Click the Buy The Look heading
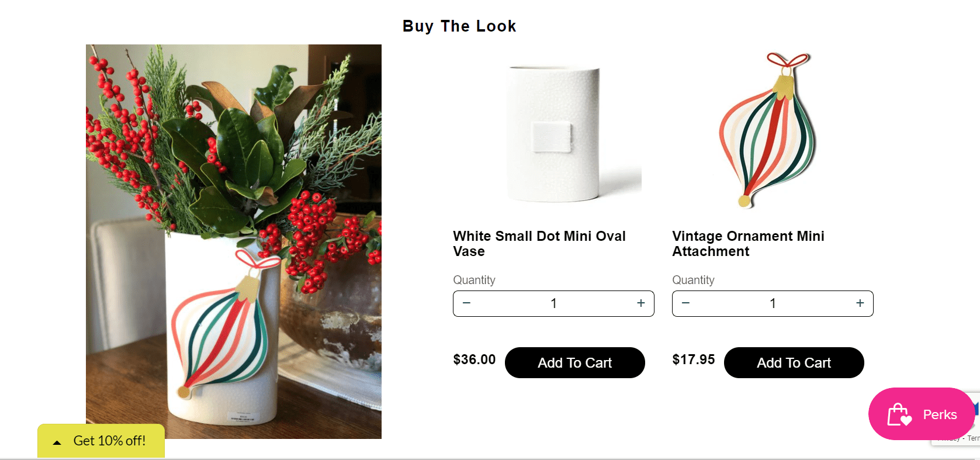This screenshot has height=460, width=980. (459, 26)
